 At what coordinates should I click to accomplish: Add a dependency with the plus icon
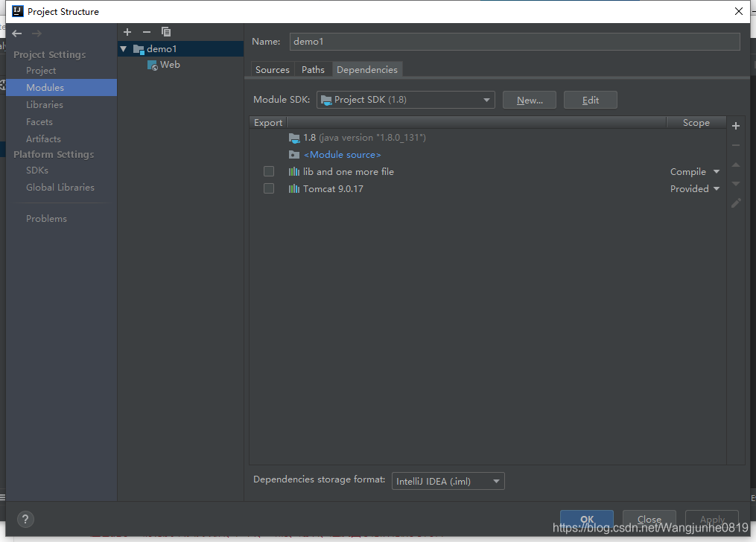coord(736,126)
